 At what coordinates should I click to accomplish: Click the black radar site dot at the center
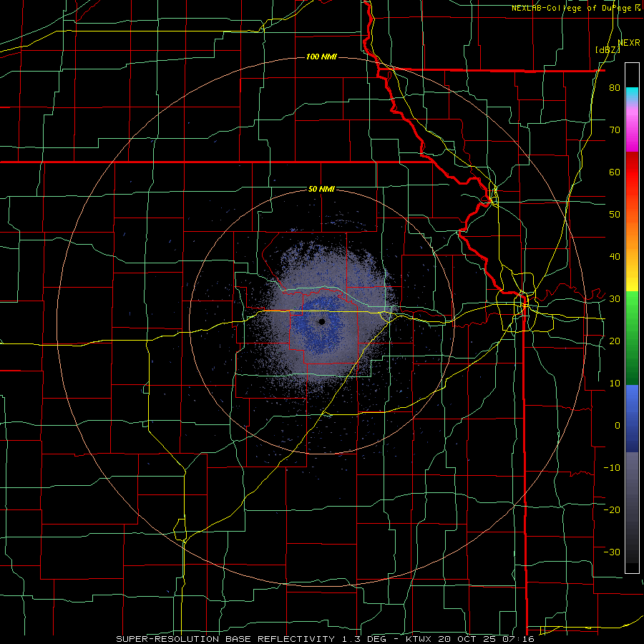pos(321,321)
